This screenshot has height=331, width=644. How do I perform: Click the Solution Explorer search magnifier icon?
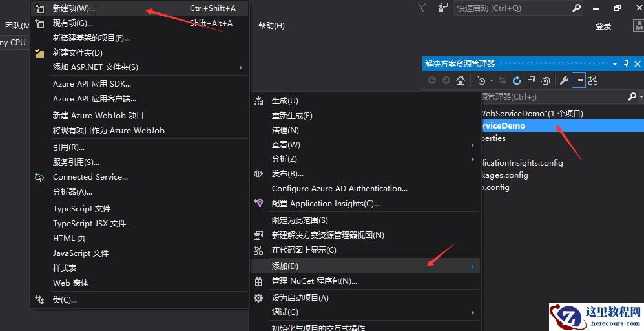(x=632, y=96)
